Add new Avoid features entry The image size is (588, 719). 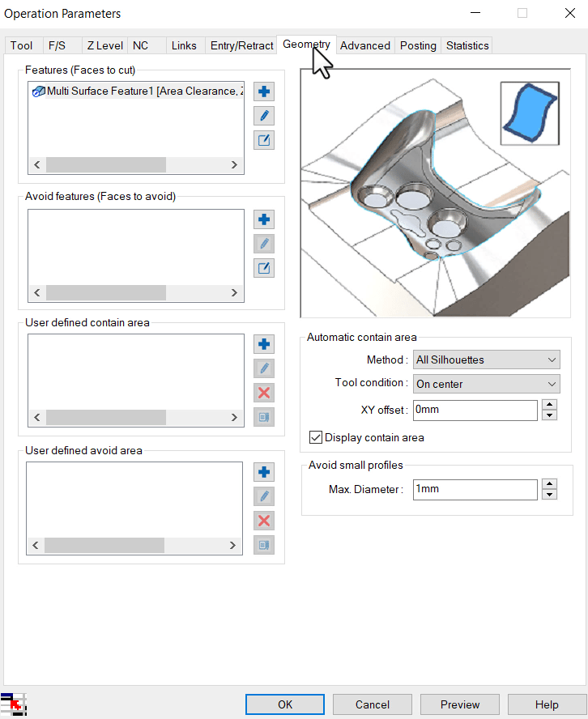[x=264, y=219]
